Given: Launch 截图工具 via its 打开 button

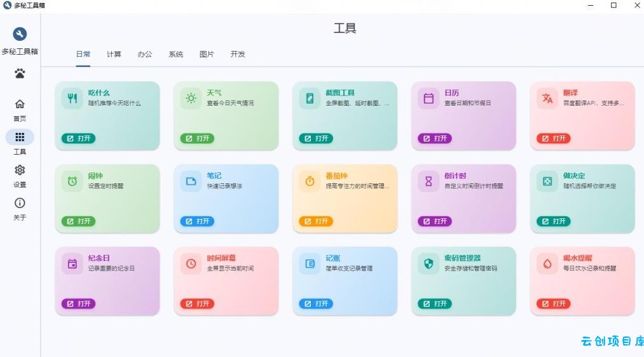Looking at the screenshot, I should point(316,139).
